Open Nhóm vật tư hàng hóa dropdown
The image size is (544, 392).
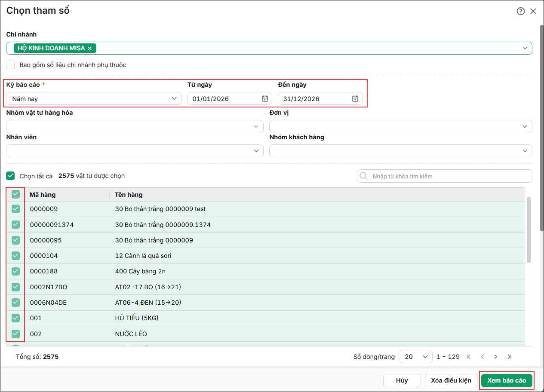135,126
